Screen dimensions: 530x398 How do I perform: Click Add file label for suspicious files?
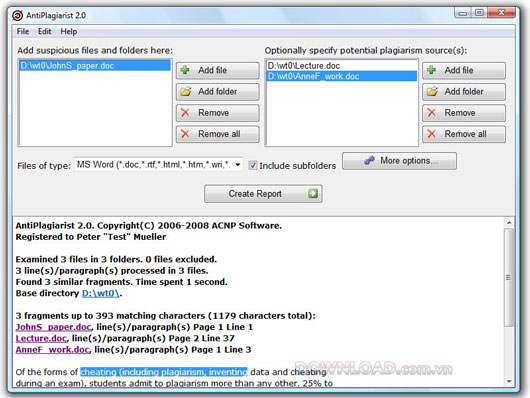213,70
